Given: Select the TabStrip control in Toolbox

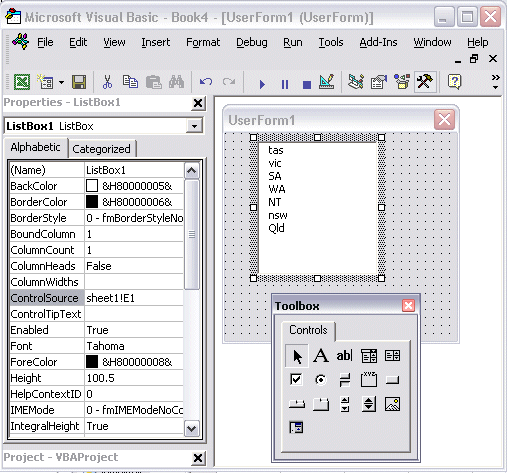Looking at the screenshot, I should click(297, 404).
